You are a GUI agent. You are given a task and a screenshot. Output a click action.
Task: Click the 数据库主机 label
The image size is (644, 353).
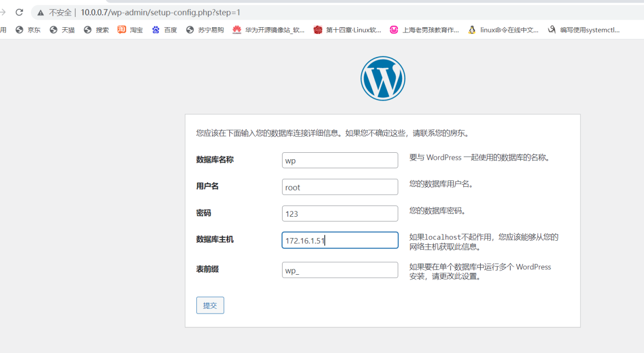pos(215,239)
